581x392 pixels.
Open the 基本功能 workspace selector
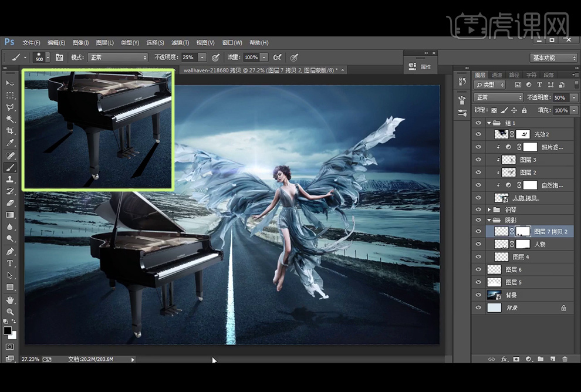553,58
